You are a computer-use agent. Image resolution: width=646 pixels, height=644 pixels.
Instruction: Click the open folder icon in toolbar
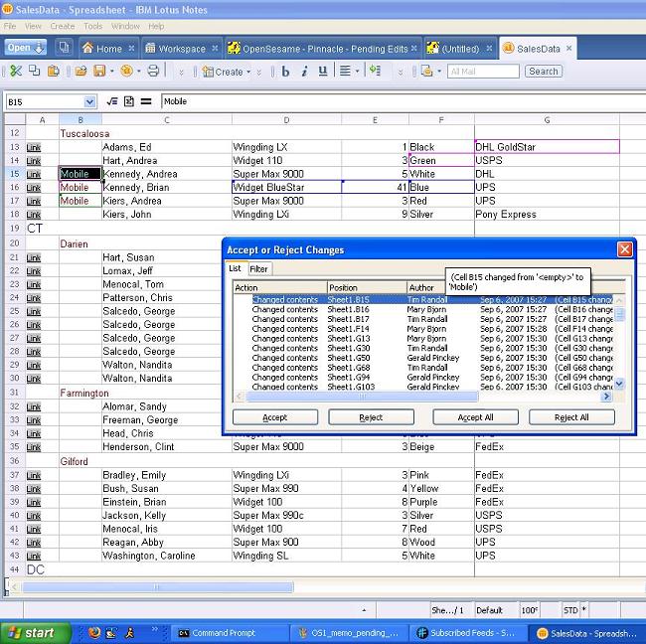pos(80,72)
